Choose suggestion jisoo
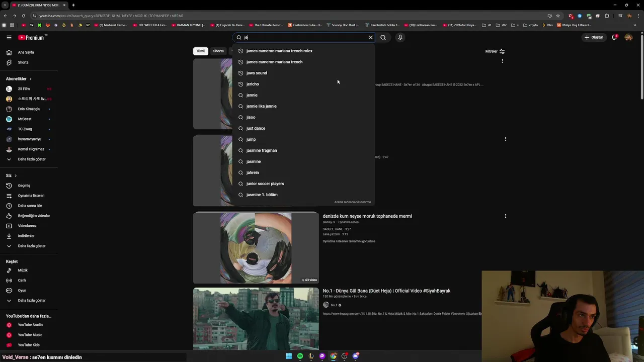Image resolution: width=644 pixels, height=362 pixels. 303,117
